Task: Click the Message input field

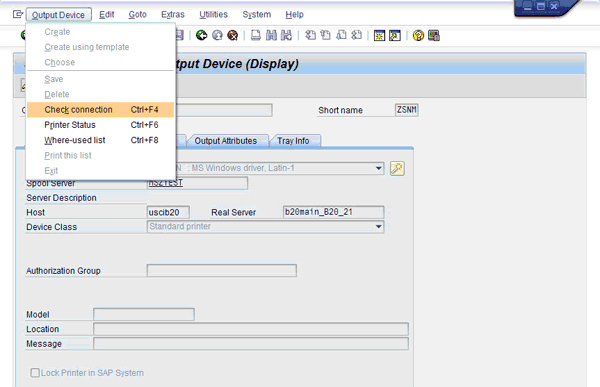Action: (251, 343)
